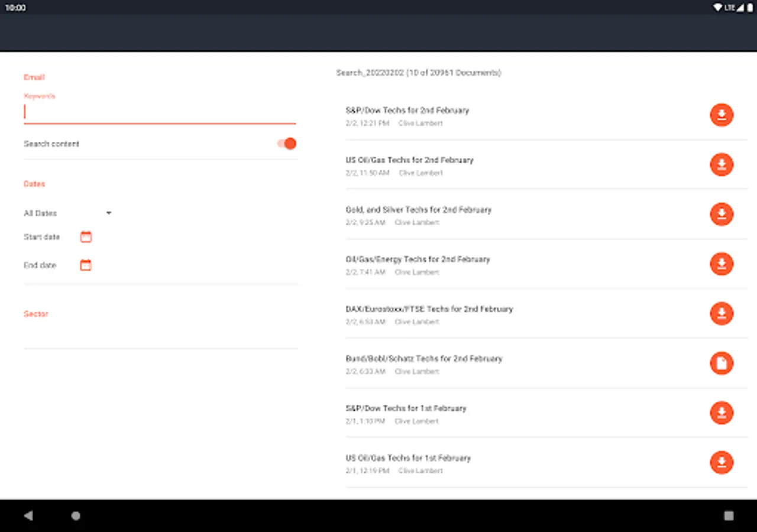Click the Dates section label

pos(34,184)
